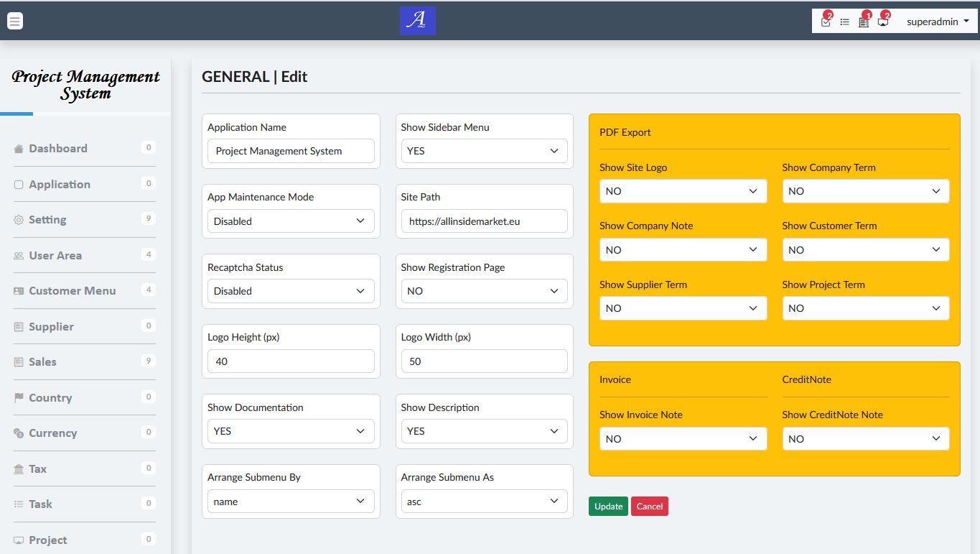Focus the Logo Height (px) field
The image size is (980, 554).
[x=291, y=361]
